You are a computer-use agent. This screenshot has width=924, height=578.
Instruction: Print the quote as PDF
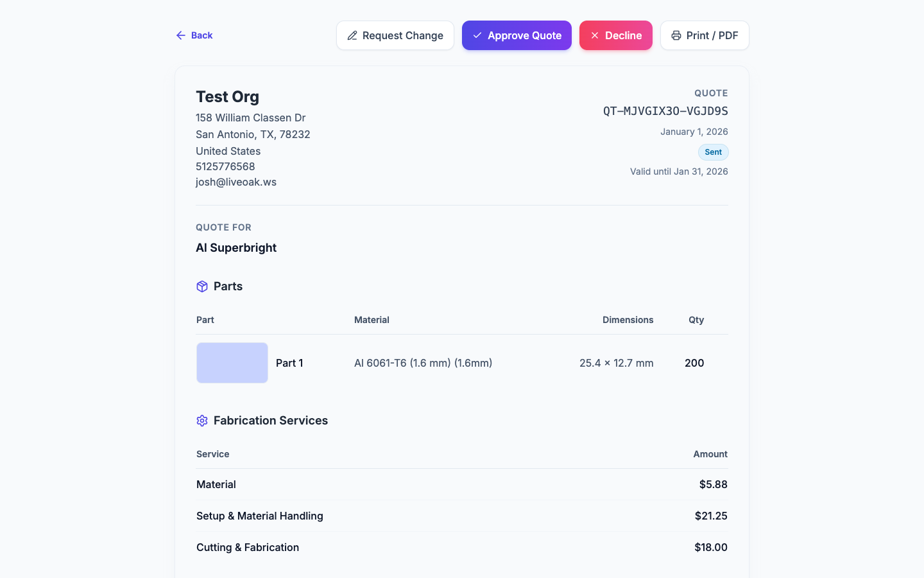click(705, 35)
